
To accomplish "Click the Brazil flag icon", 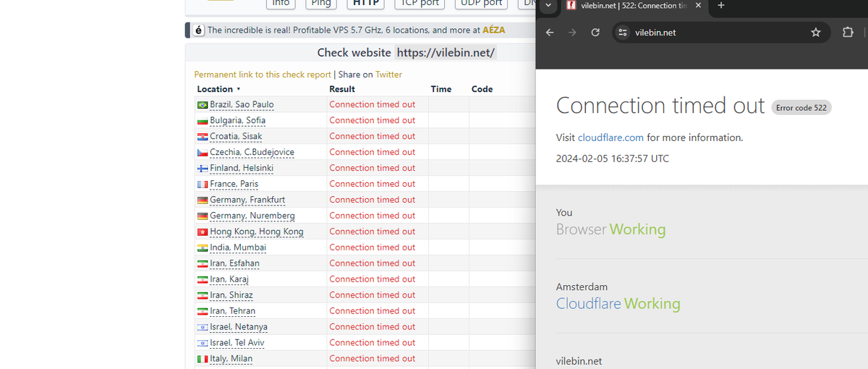I will [x=203, y=105].
